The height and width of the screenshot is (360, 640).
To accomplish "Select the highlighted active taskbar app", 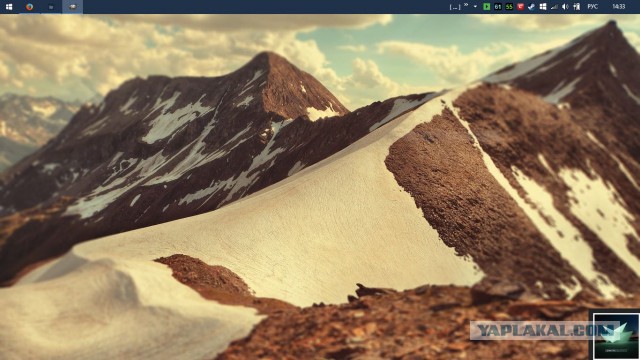I will click(x=73, y=7).
